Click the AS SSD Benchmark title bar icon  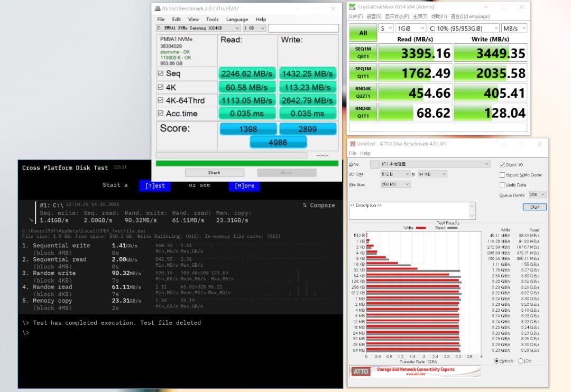click(157, 8)
